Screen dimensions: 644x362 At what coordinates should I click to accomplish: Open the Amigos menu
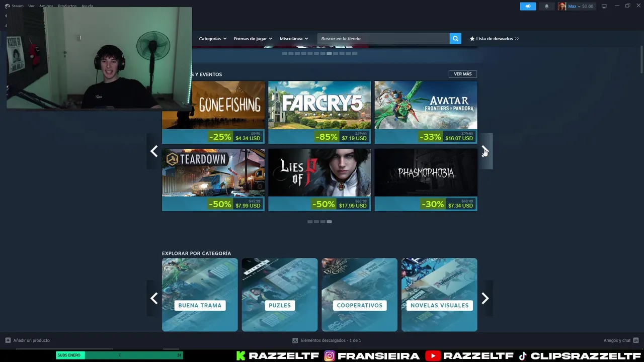click(46, 6)
